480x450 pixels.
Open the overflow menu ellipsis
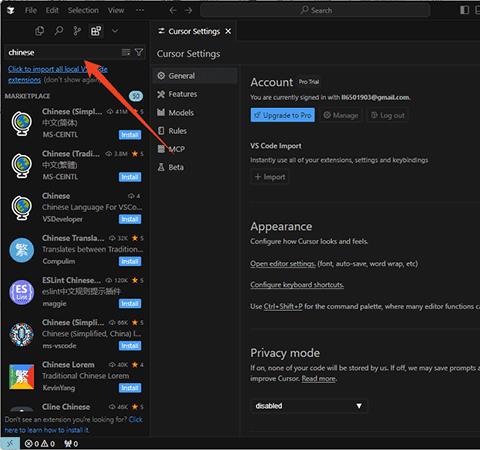pyautogui.click(x=140, y=10)
